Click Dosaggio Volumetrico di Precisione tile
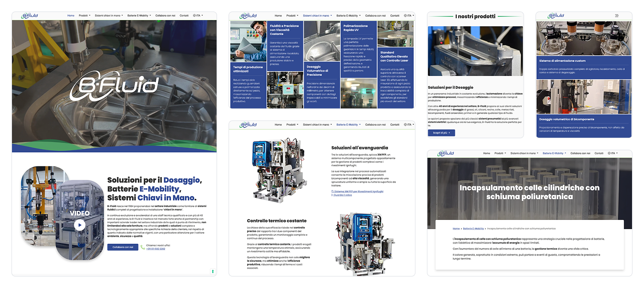Screen dimensions: 644x288 (322, 85)
